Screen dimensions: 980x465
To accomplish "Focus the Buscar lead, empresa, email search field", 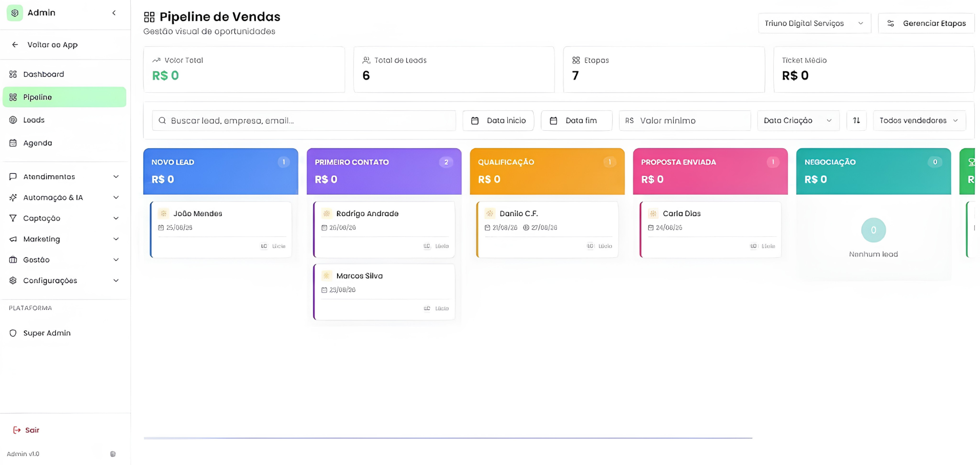I will (304, 120).
